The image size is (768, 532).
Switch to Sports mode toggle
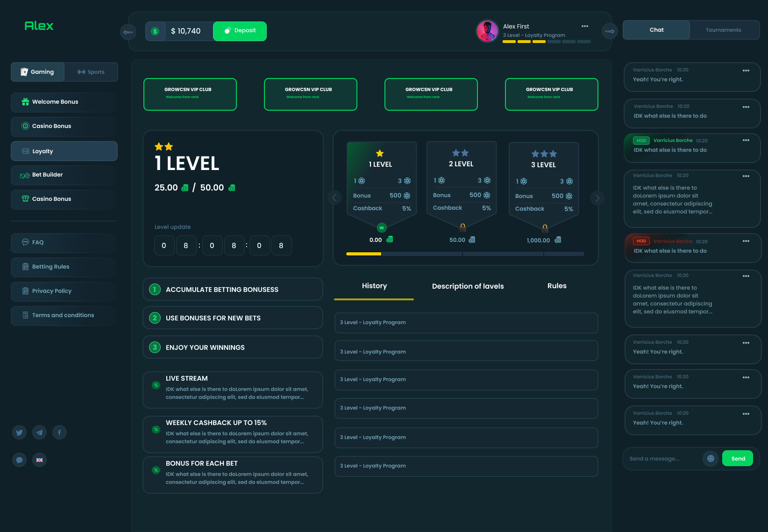pyautogui.click(x=91, y=72)
